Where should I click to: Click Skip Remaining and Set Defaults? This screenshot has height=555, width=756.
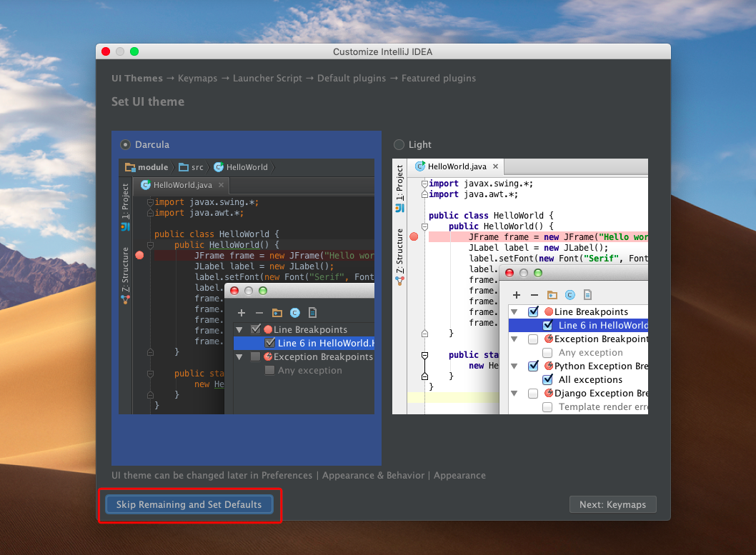[189, 504]
